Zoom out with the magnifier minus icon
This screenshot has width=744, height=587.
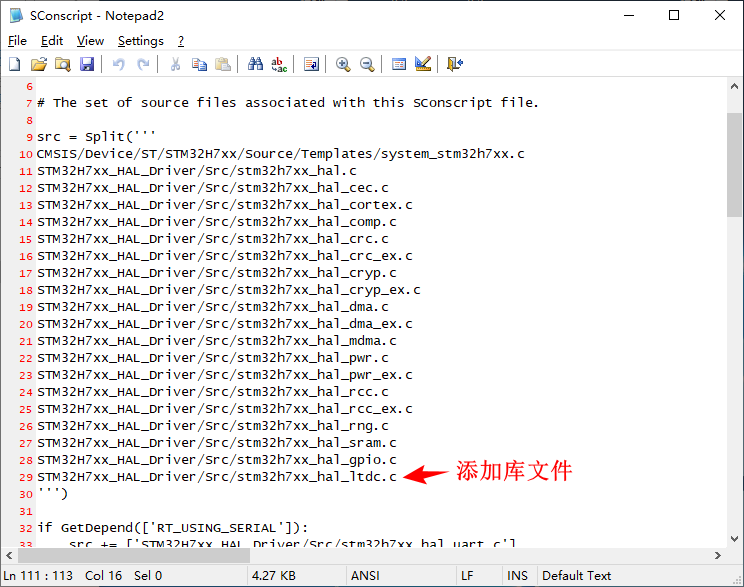click(x=367, y=64)
